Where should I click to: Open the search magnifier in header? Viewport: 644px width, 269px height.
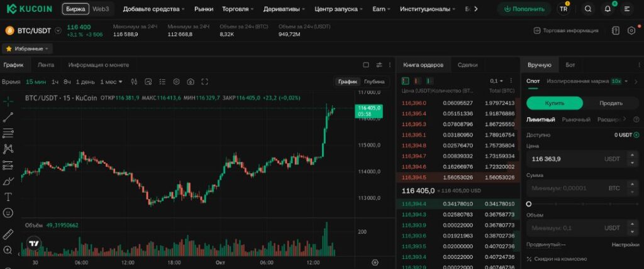(x=587, y=9)
